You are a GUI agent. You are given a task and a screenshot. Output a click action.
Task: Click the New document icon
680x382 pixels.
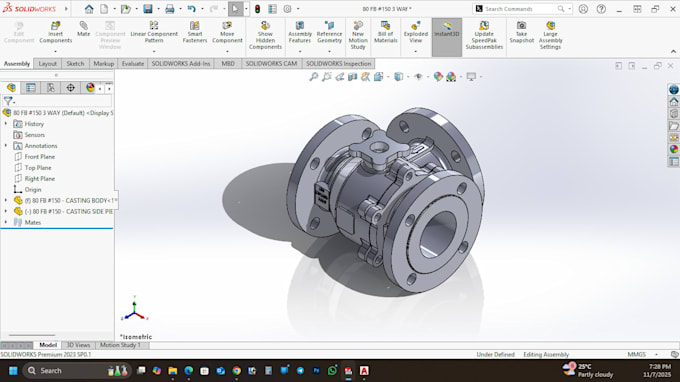(x=104, y=9)
